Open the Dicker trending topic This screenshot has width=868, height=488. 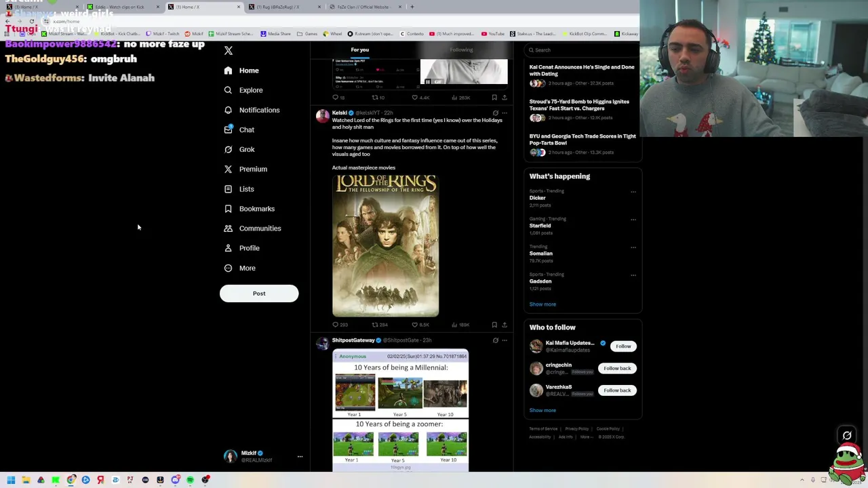click(538, 198)
